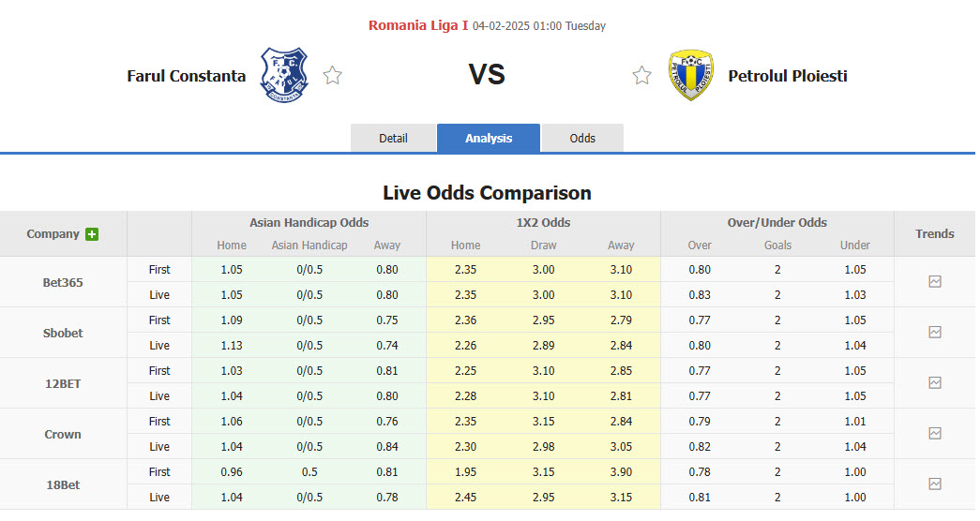Switch to the Odds tab
980x521 pixels.
582,138
